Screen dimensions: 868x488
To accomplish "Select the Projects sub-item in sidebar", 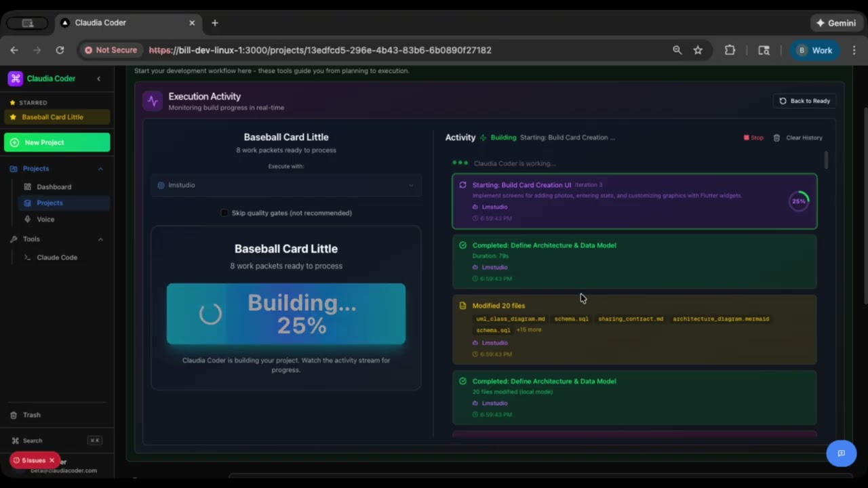I will (62, 203).
